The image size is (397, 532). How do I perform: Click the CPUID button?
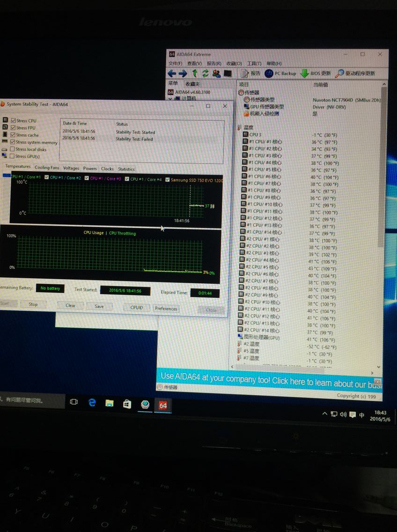136,307
